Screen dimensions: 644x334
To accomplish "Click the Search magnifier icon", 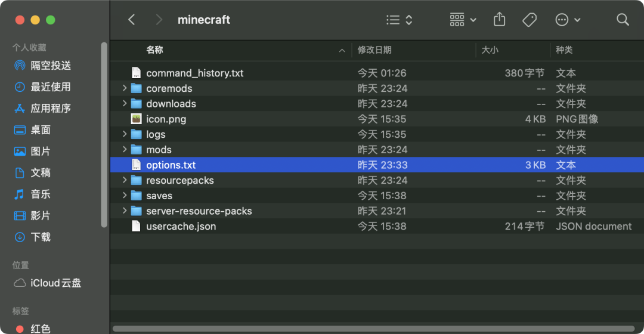I will point(623,19).
